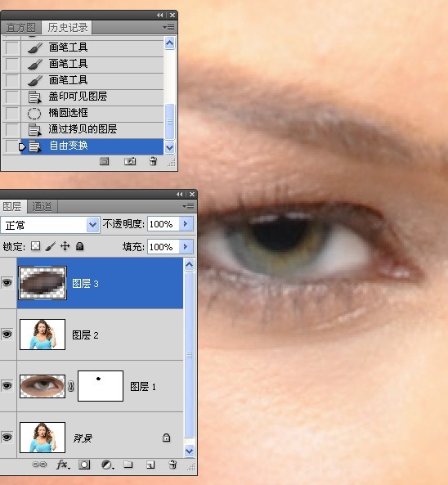The height and width of the screenshot is (485, 448).
Task: Set history brush source at last 画笔工具
Action: pyautogui.click(x=11, y=80)
